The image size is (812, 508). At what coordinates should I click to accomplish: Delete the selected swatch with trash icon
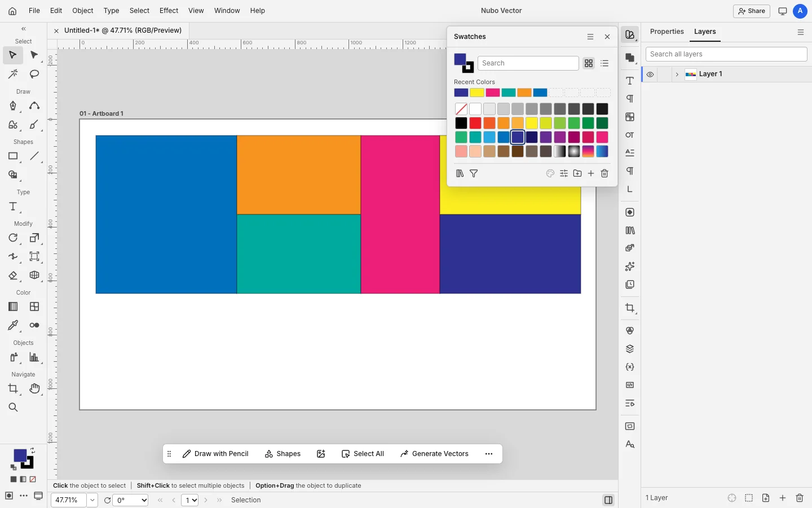[604, 173]
